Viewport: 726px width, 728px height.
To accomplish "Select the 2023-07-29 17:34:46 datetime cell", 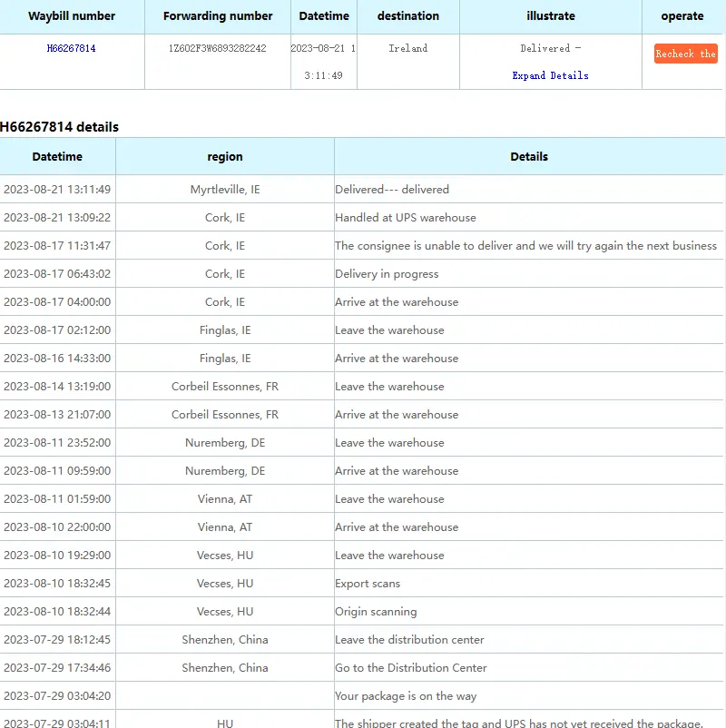I will tap(57, 668).
